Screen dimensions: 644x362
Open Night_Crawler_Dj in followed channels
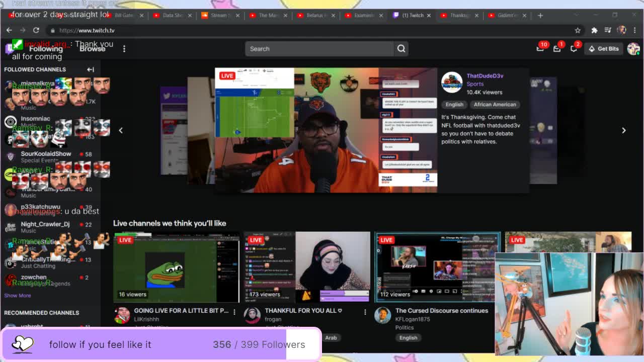(50, 227)
